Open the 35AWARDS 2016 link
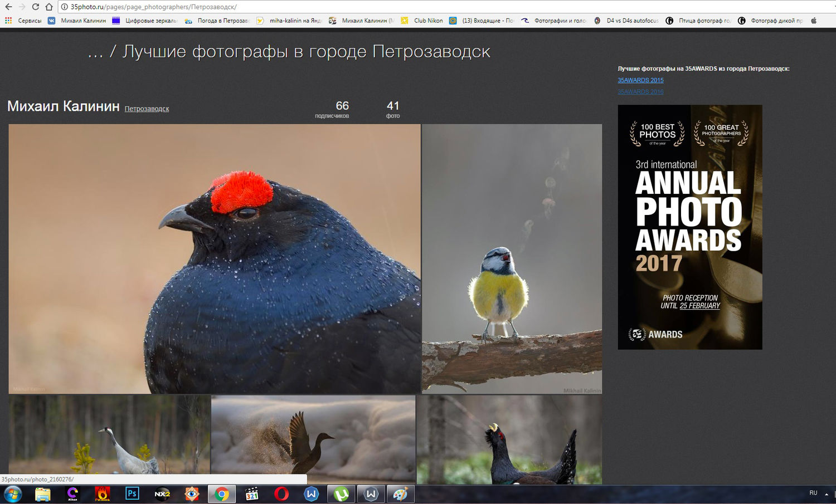This screenshot has width=836, height=504. click(640, 92)
